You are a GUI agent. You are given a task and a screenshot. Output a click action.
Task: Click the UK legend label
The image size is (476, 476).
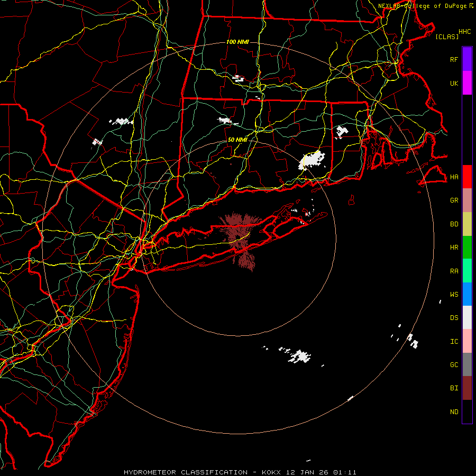coord(454,83)
